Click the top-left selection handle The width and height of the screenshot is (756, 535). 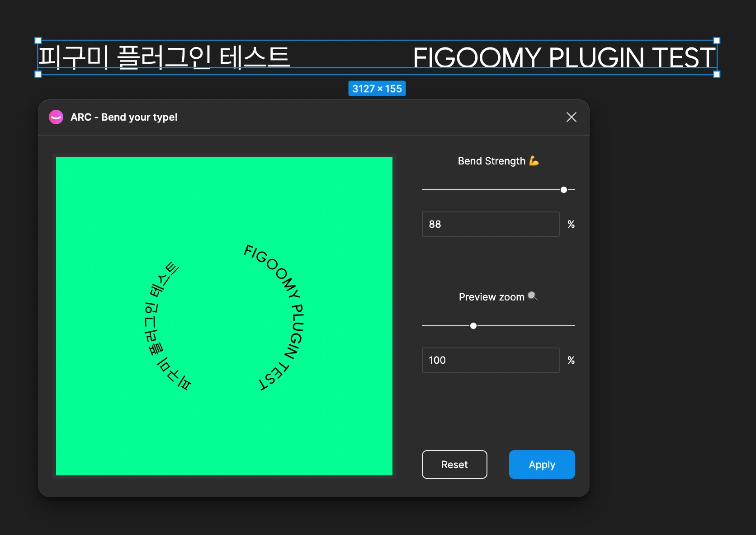tap(38, 41)
